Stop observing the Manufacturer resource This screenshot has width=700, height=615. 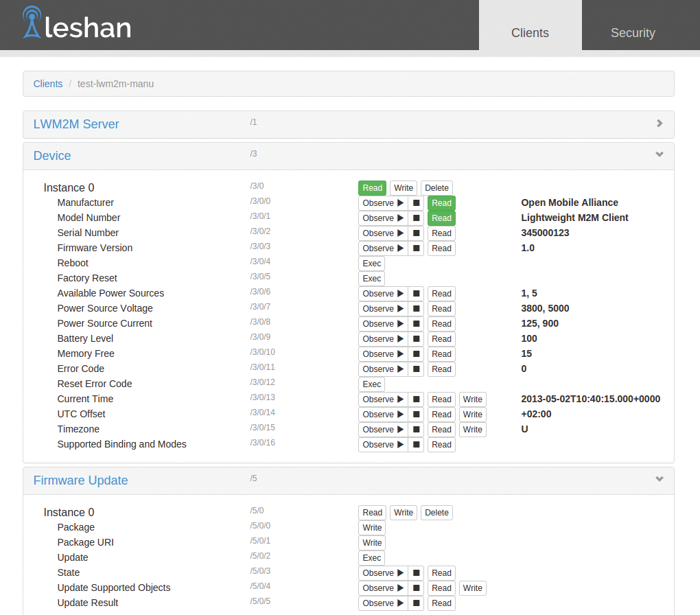[416, 202]
